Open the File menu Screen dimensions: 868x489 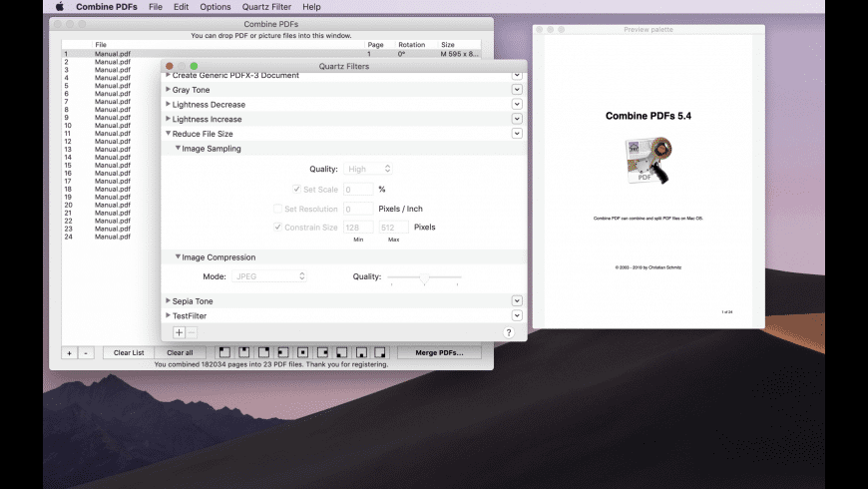click(156, 7)
